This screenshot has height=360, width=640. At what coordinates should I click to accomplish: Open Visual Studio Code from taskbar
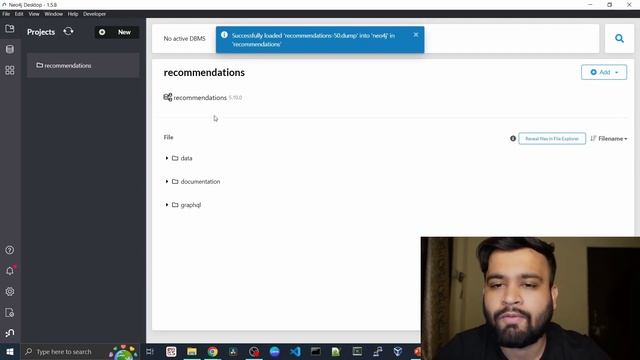(x=295, y=351)
